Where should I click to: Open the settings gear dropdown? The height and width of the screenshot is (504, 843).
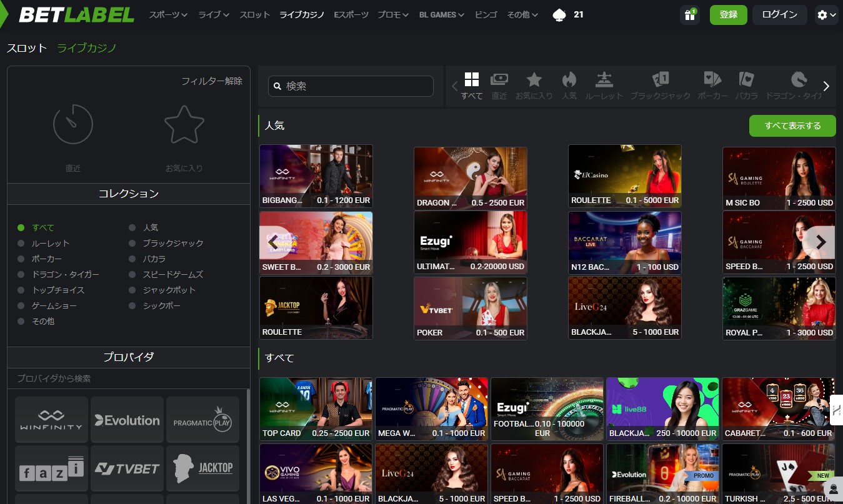(826, 15)
